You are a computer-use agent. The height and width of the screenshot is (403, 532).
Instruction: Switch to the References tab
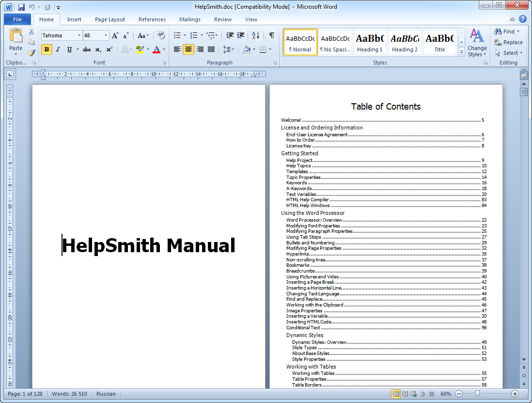coord(152,19)
